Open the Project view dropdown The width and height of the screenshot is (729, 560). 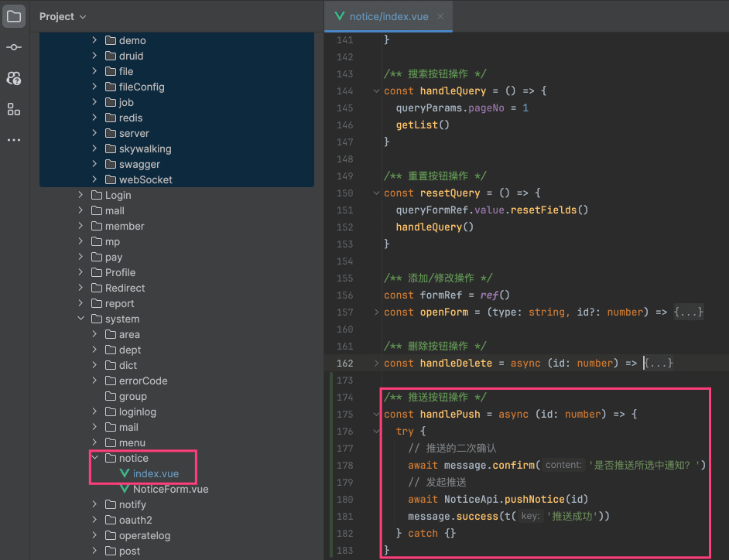[63, 16]
